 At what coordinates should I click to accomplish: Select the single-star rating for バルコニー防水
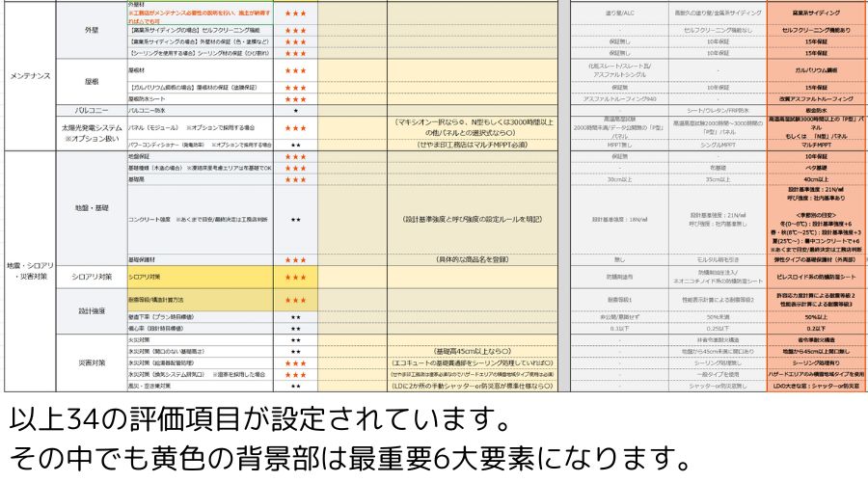tap(296, 111)
